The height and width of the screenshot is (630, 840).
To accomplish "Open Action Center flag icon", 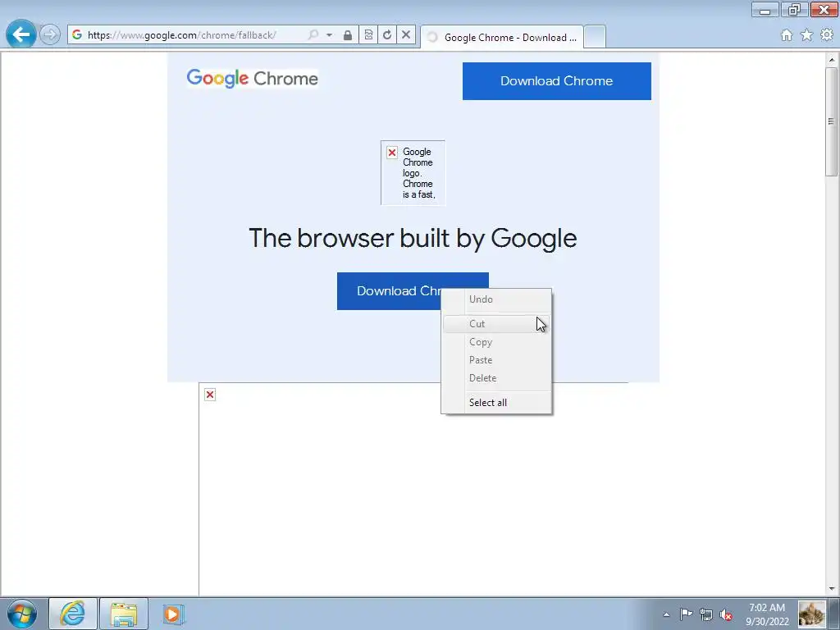I will [x=687, y=614].
